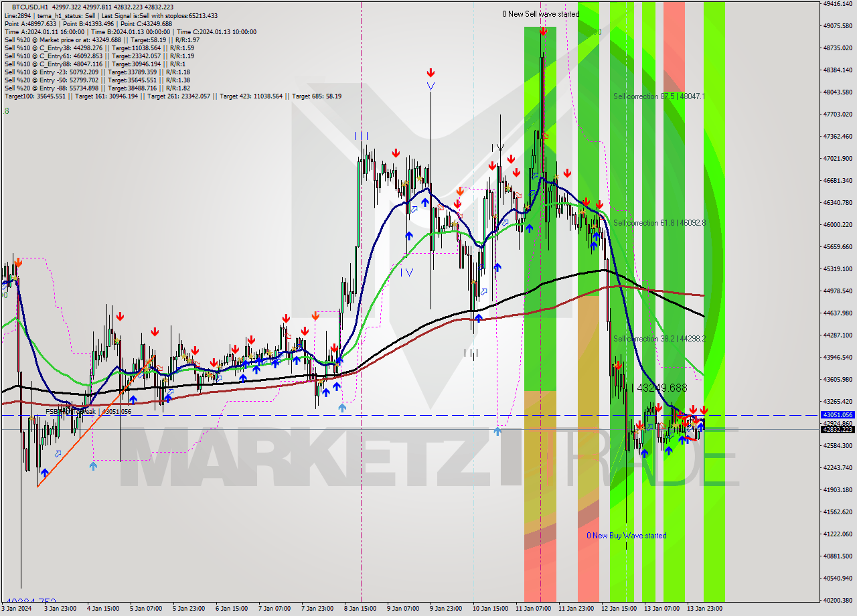Click the 46681.340 price axis label
This screenshot has width=857, height=616.
pos(837,180)
